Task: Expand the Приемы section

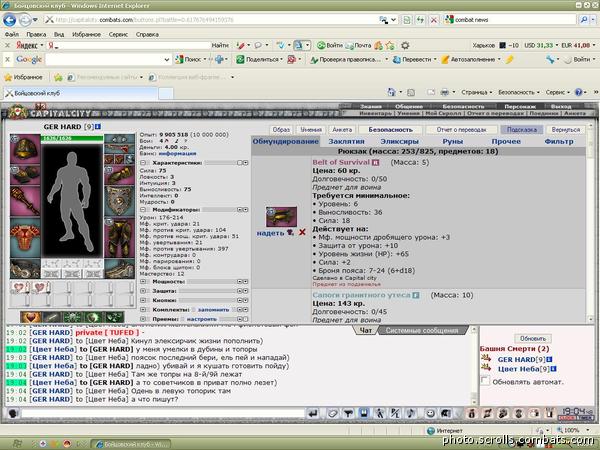Action: (143, 319)
